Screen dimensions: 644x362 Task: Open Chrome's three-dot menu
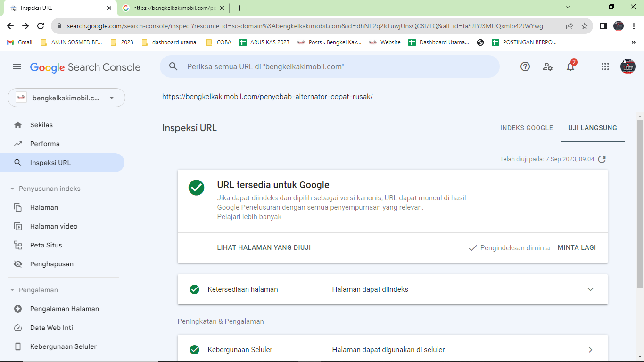click(x=634, y=26)
